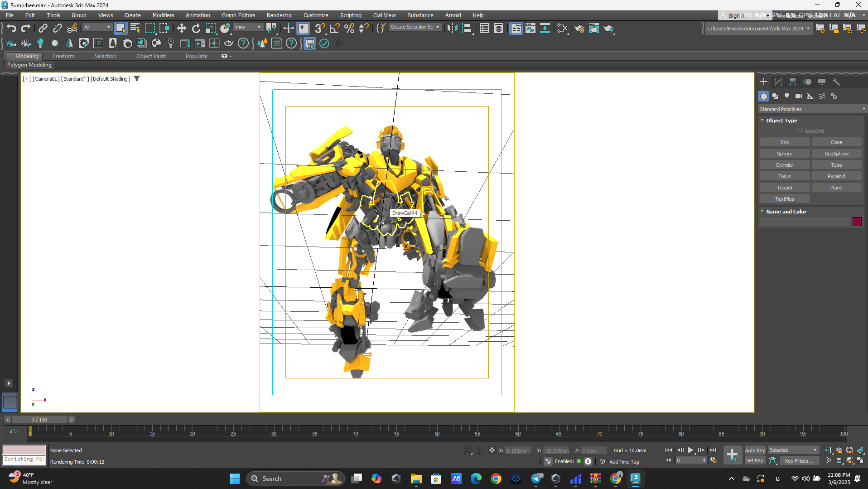
Task: Click the Teapot primitive button
Action: point(785,188)
